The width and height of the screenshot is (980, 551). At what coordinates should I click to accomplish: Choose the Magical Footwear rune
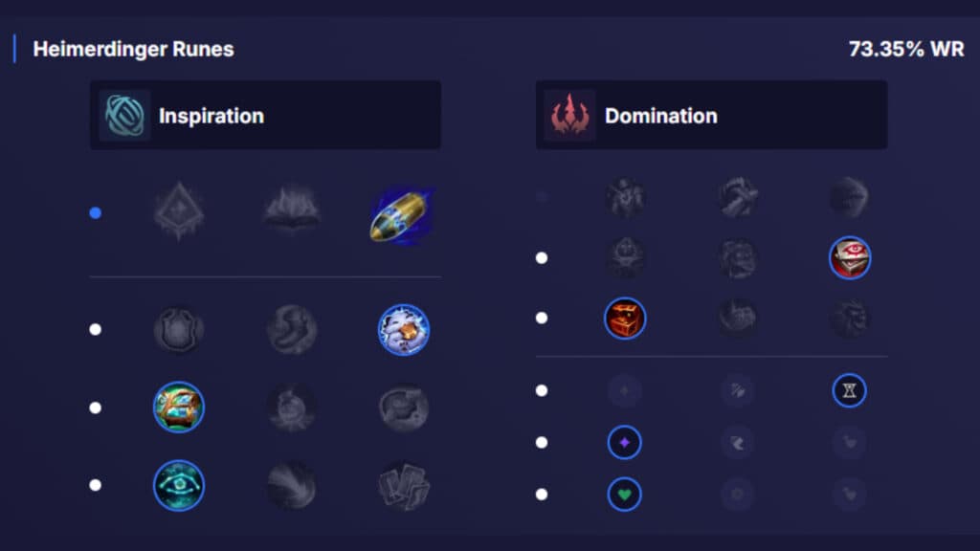291,329
